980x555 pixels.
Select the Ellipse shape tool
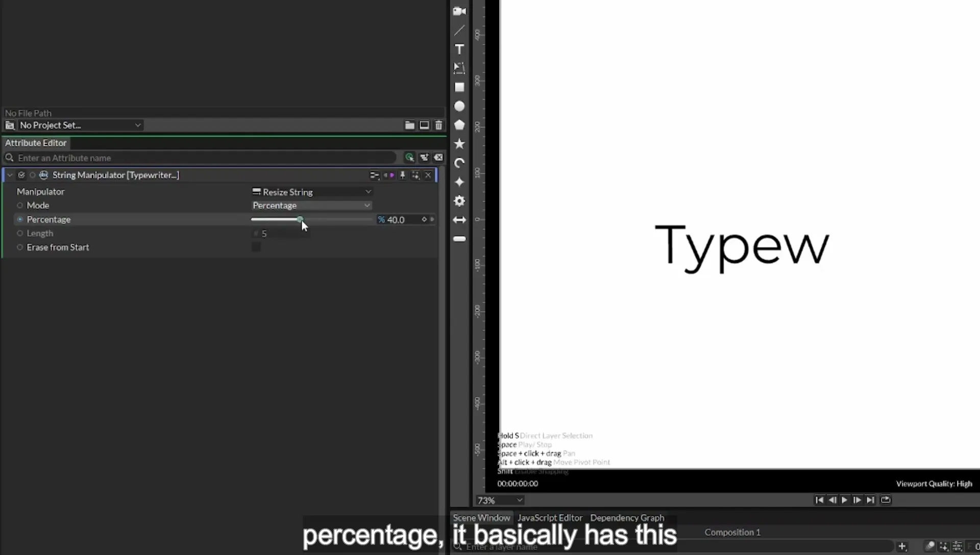click(459, 106)
